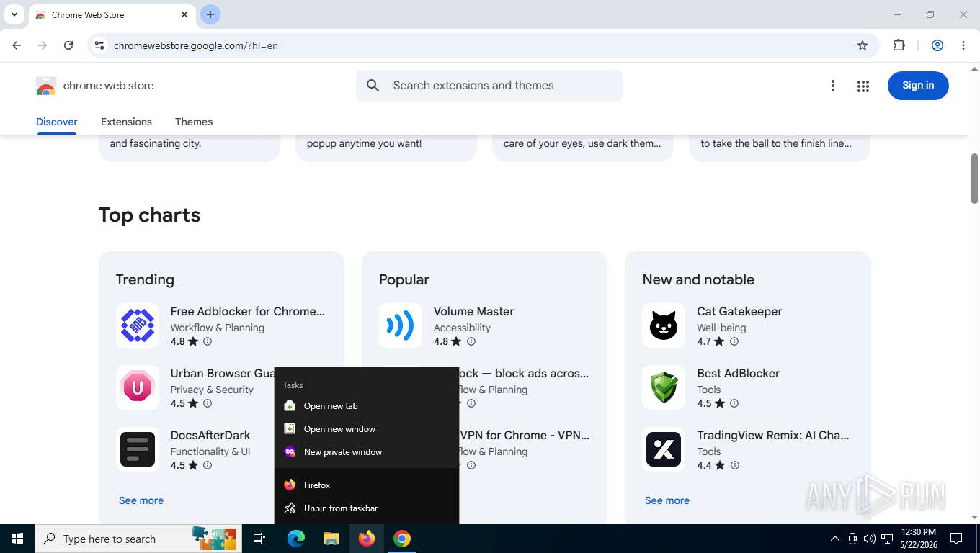The width and height of the screenshot is (980, 553).
Task: Show hidden system tray icons
Action: coord(835,539)
